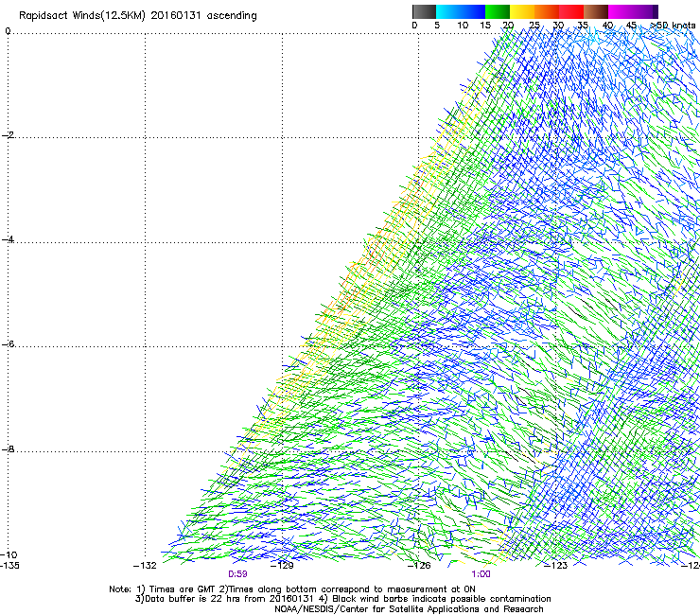Click the latitude label '0' at top left

coord(8,31)
